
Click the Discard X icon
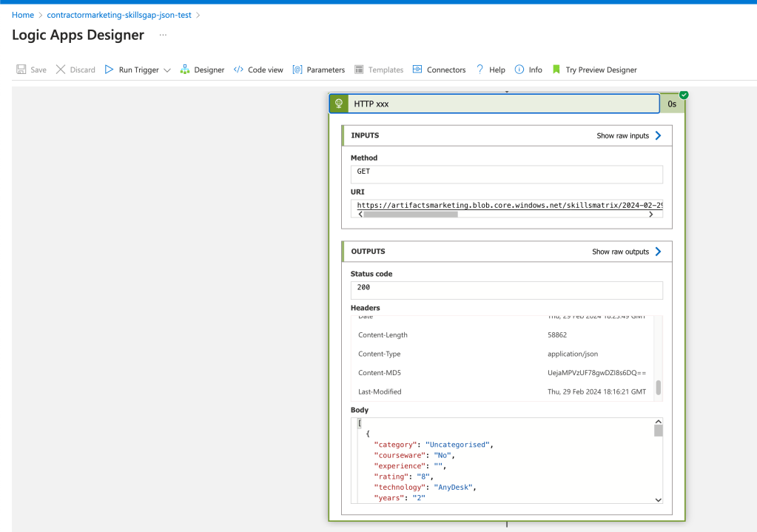point(61,70)
